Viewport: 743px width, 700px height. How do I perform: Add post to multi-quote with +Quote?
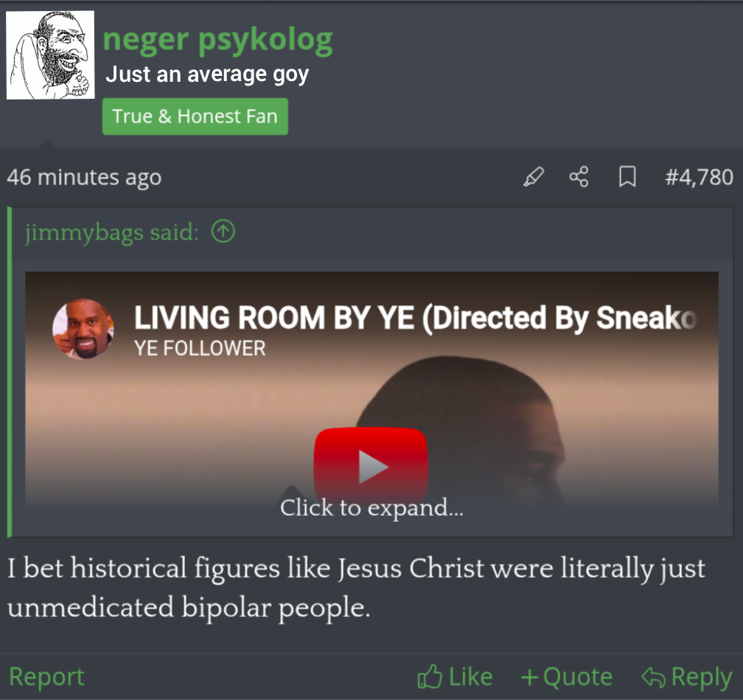[x=567, y=676]
